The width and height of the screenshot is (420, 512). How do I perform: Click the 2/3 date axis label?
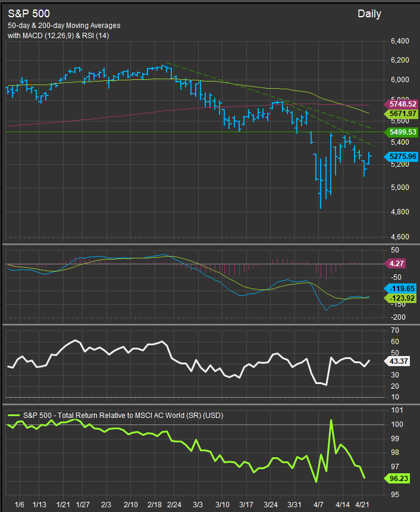106,505
